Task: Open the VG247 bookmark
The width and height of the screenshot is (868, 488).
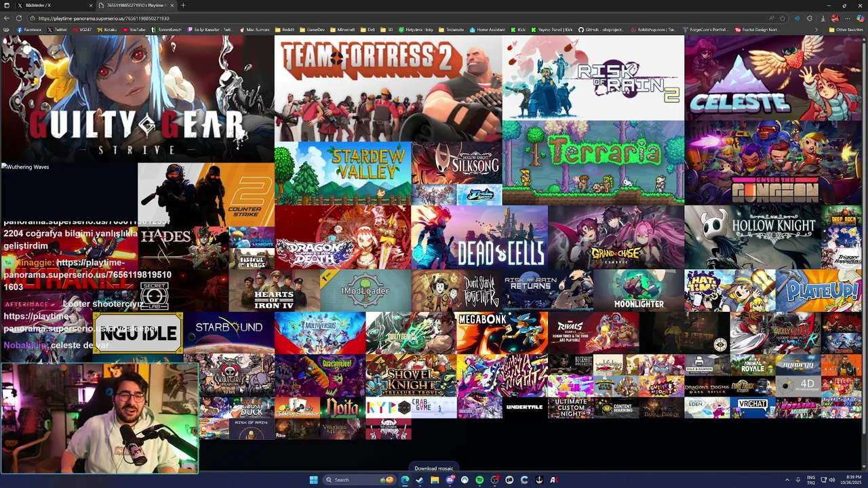Action: [x=82, y=30]
